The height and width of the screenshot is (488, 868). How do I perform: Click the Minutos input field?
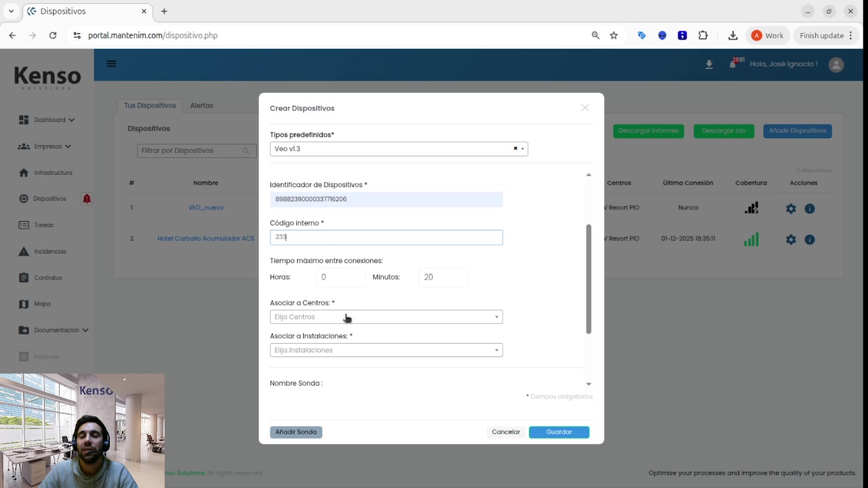tap(443, 277)
